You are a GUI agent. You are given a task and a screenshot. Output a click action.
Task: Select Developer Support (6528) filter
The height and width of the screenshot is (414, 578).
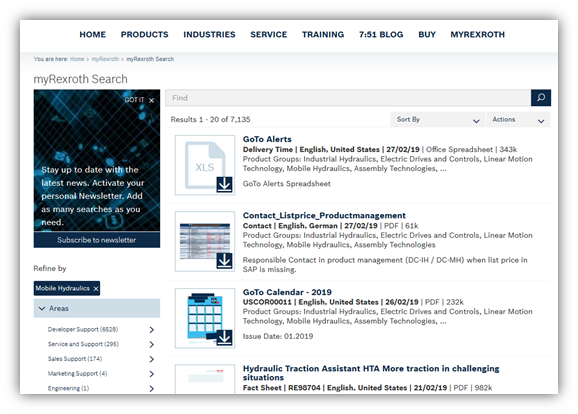83,330
